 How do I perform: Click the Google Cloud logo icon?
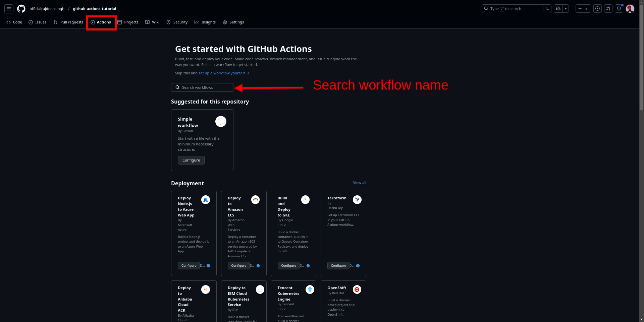click(305, 200)
